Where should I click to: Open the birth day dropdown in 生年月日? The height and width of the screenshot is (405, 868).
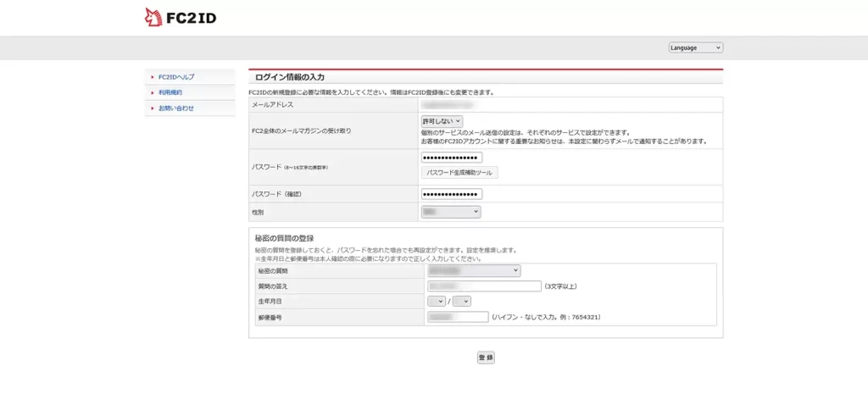[461, 301]
